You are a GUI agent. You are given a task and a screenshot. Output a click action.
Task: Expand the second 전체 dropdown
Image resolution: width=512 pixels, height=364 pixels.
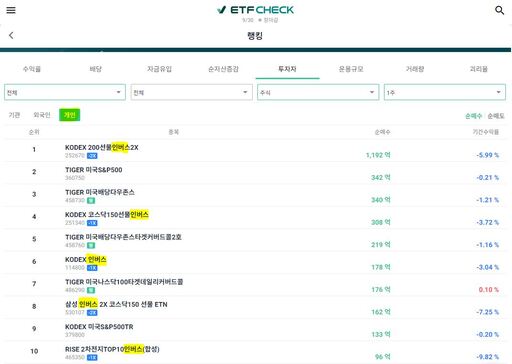coord(192,92)
